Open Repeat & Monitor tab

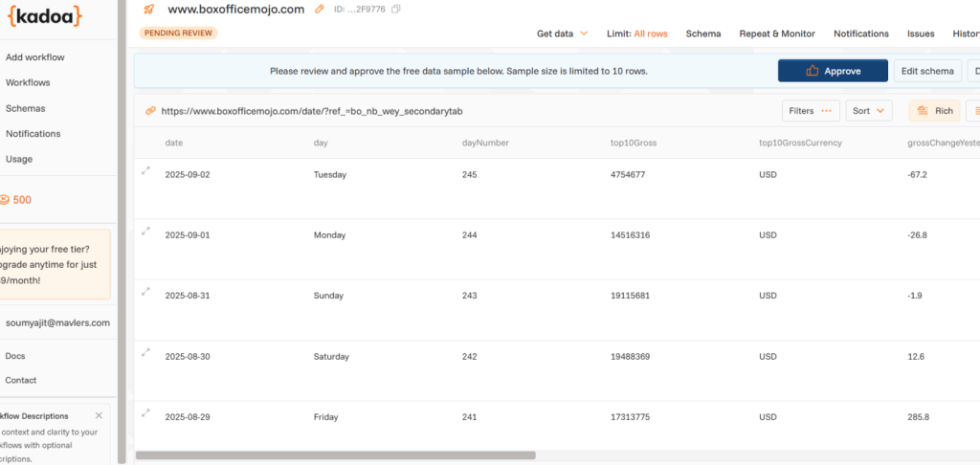[x=777, y=33]
